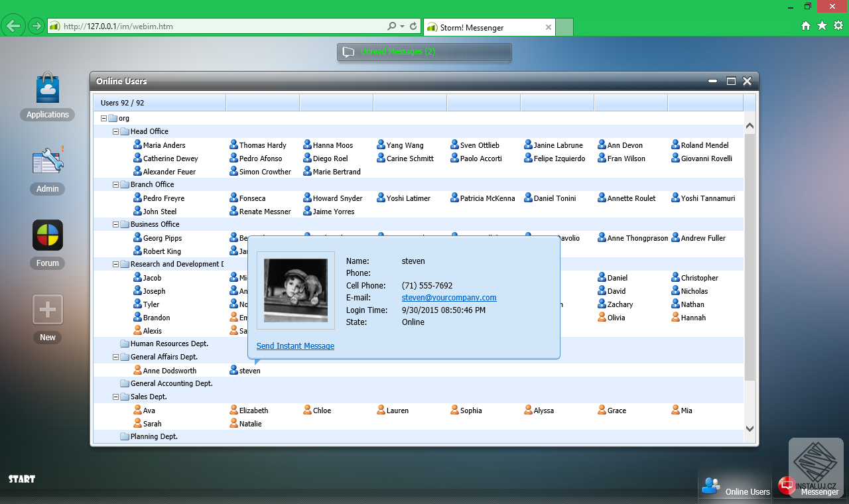The width and height of the screenshot is (849, 504).
Task: Click the Messenger icon in the taskbar
Action: 786,485
